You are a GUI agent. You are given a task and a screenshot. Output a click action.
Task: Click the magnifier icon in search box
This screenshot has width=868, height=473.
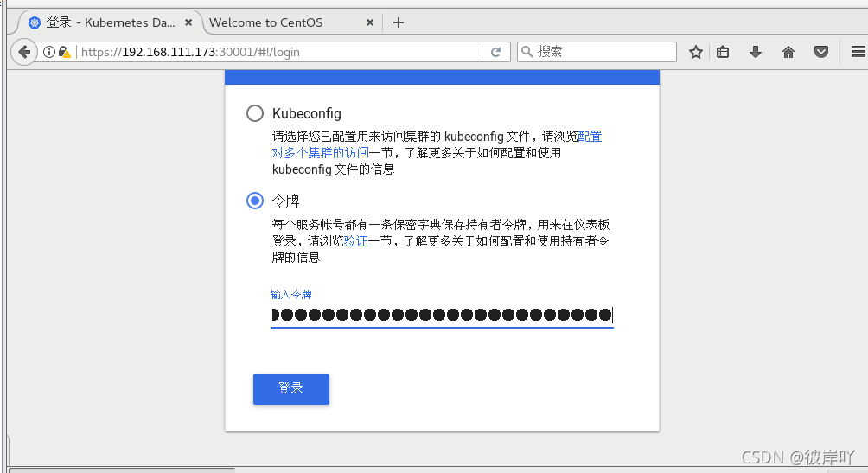527,52
